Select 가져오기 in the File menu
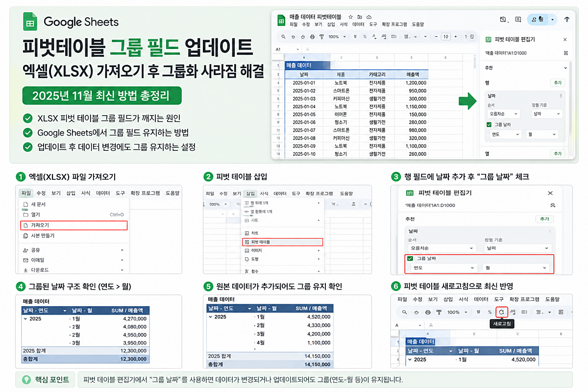Screen dimensions: 588x392 (x=73, y=225)
